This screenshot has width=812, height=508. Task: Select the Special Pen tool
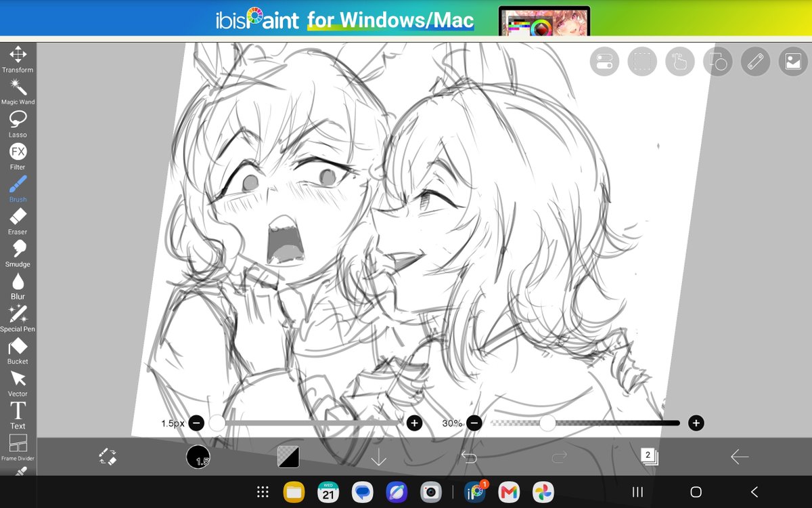pos(18,319)
